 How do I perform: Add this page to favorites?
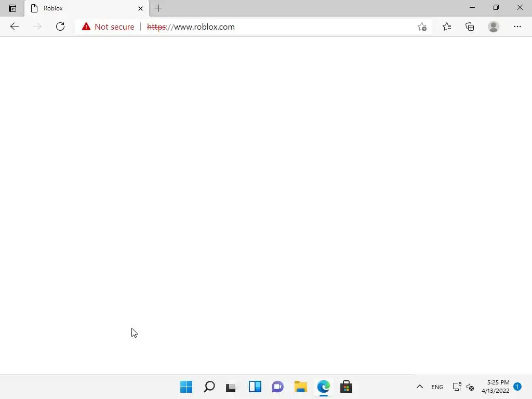click(x=422, y=27)
